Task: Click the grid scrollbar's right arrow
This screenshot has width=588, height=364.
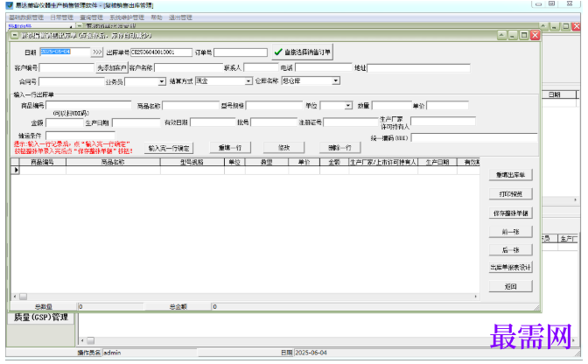Action: click(x=476, y=297)
